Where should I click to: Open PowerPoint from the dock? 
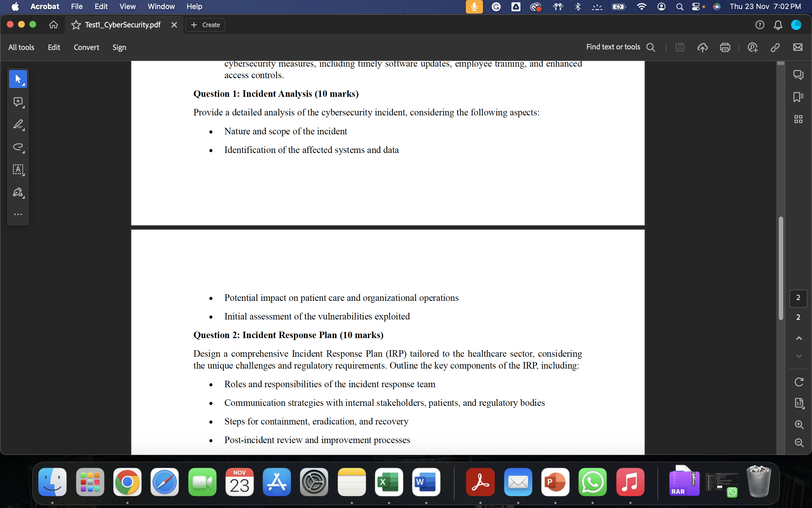coord(555,482)
